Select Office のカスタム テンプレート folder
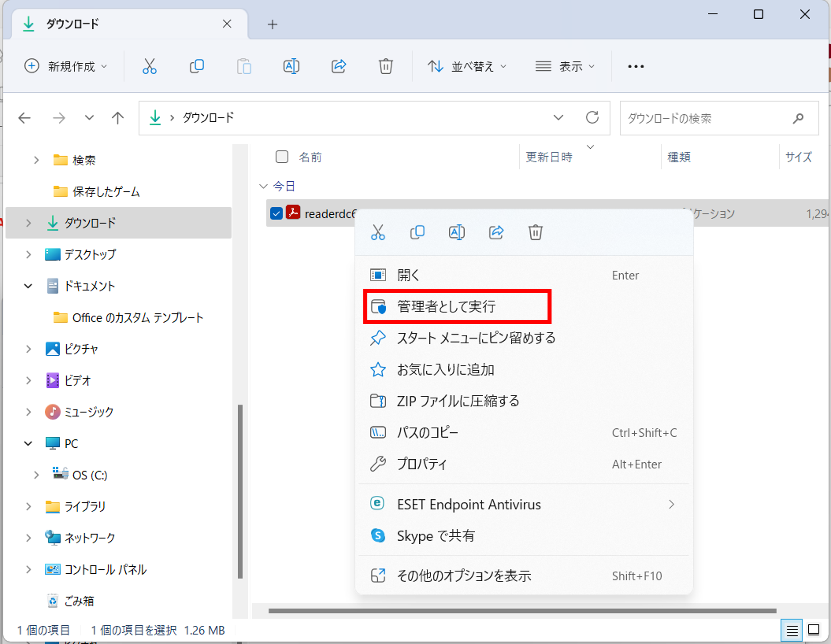831x644 pixels. pyautogui.click(x=138, y=318)
